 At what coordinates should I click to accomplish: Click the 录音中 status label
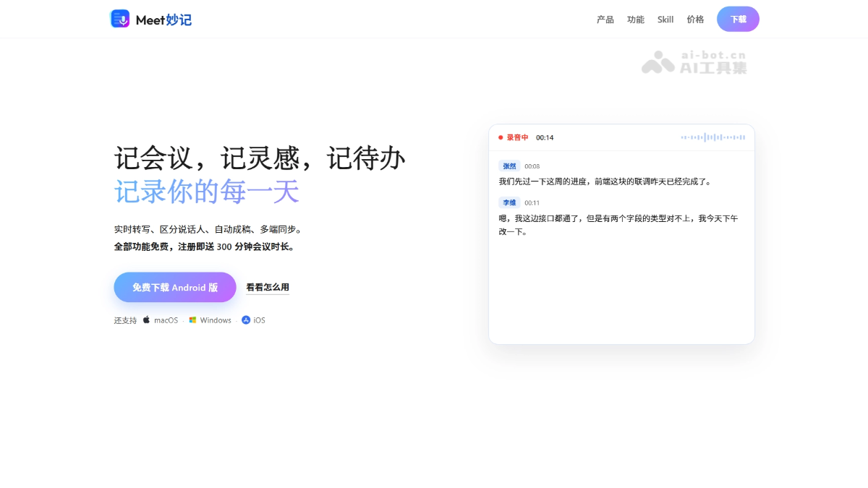[x=517, y=137]
